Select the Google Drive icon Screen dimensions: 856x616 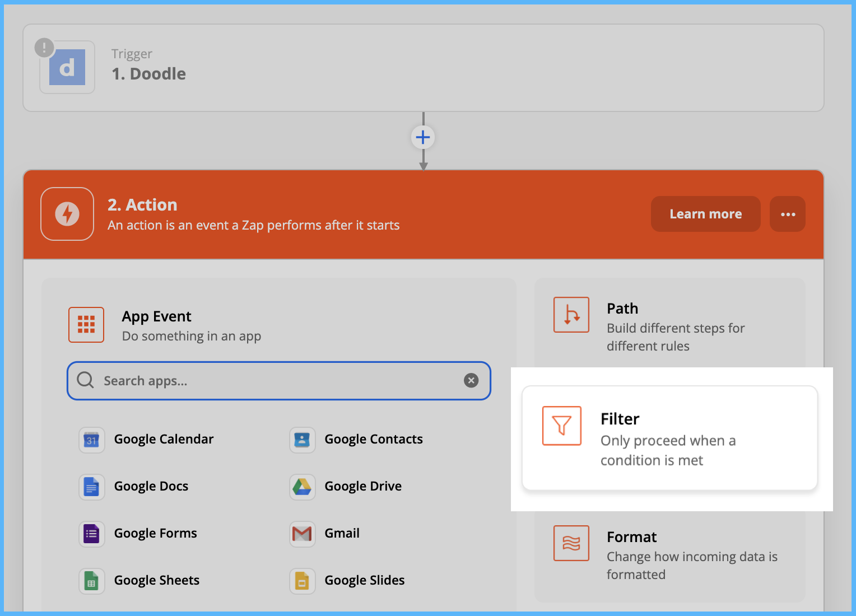[x=303, y=487]
